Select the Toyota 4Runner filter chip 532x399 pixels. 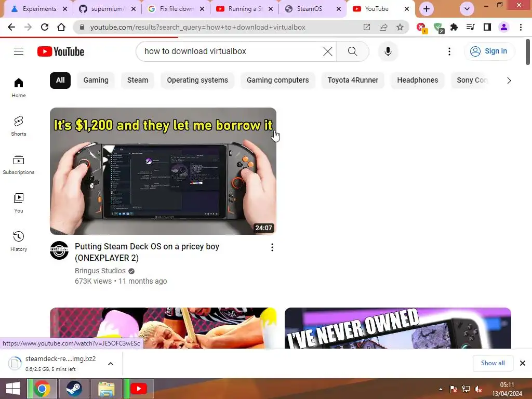[353, 81]
